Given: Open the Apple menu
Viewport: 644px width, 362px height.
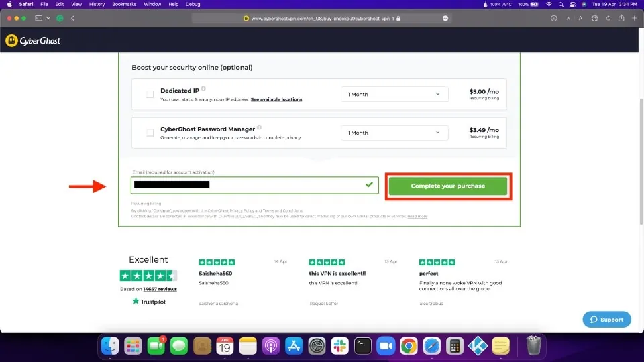Looking at the screenshot, I should click(x=9, y=4).
